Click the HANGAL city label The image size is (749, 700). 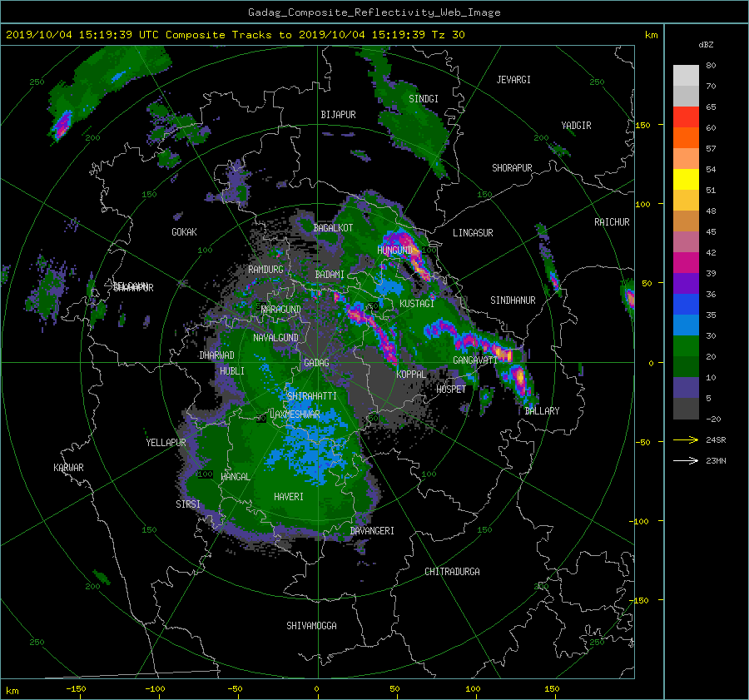(236, 477)
